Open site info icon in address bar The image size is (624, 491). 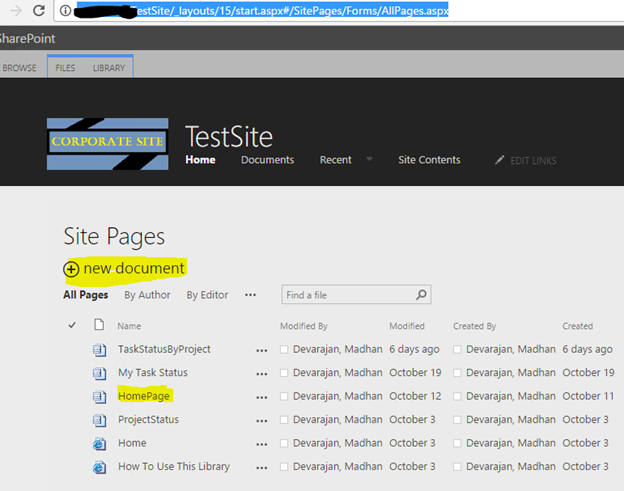pos(65,11)
